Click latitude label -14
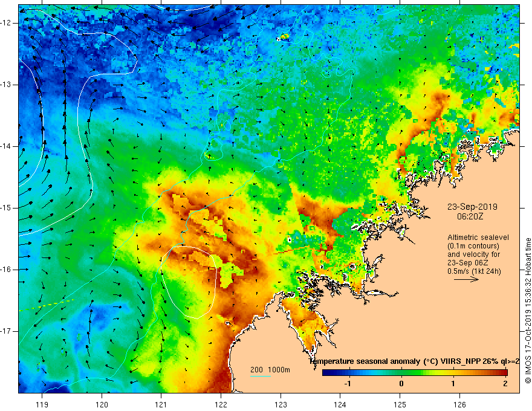Viewport: 532px width, 411px height. pos(7,146)
